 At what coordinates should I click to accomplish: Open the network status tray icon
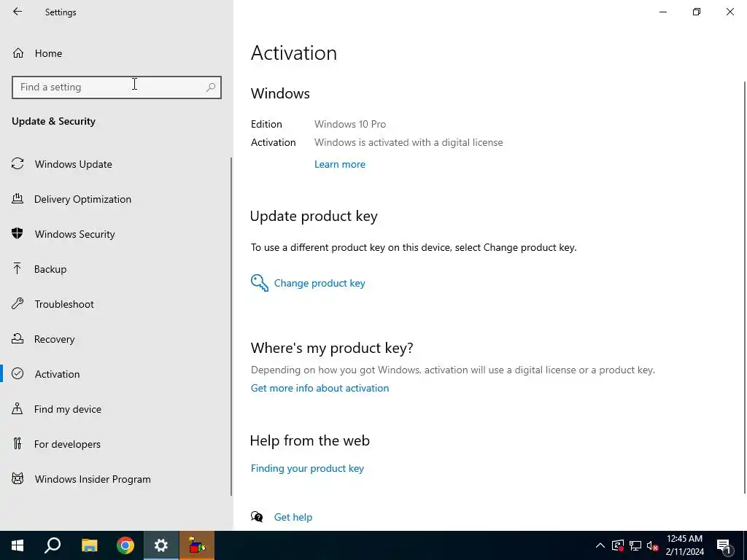click(x=635, y=545)
